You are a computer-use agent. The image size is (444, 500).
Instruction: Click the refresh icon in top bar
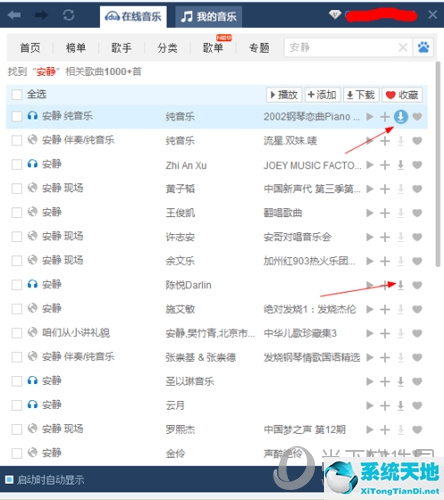click(x=69, y=15)
